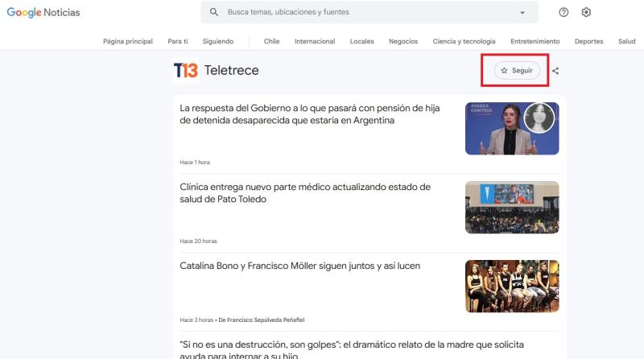Share the Teletrece source page

[x=555, y=71]
